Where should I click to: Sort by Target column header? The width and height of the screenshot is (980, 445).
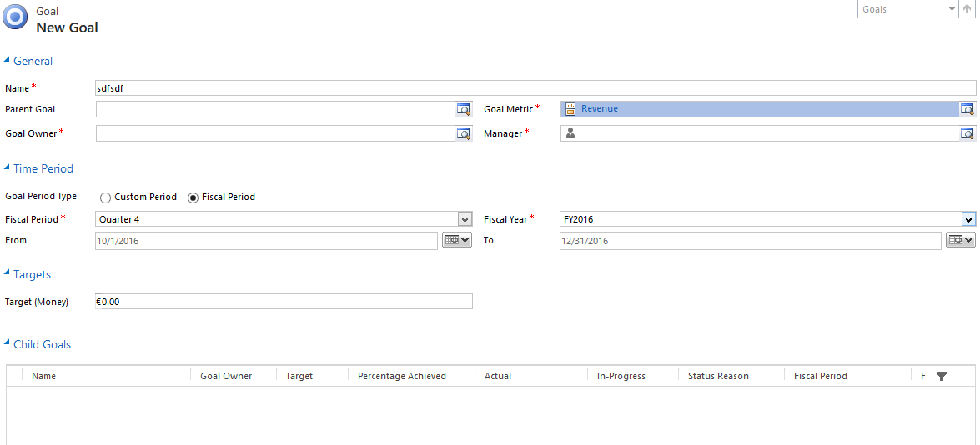pyautogui.click(x=299, y=376)
